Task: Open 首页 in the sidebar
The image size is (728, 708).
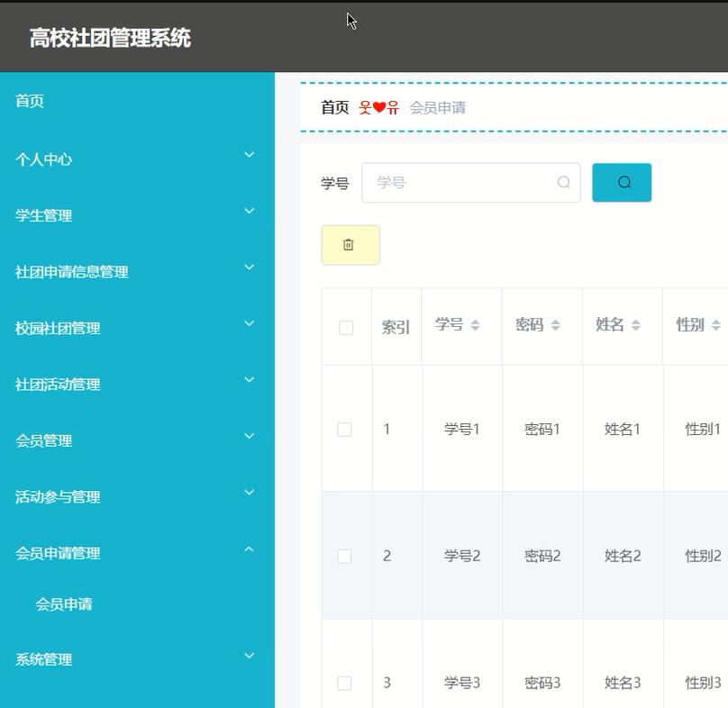Action: click(30, 101)
